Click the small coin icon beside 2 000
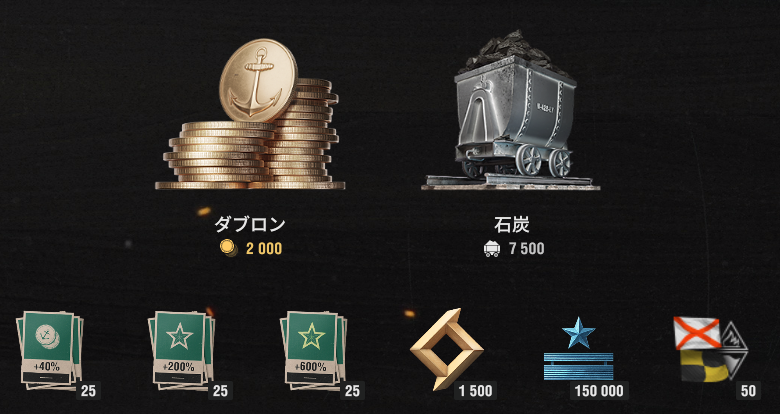 tap(226, 248)
